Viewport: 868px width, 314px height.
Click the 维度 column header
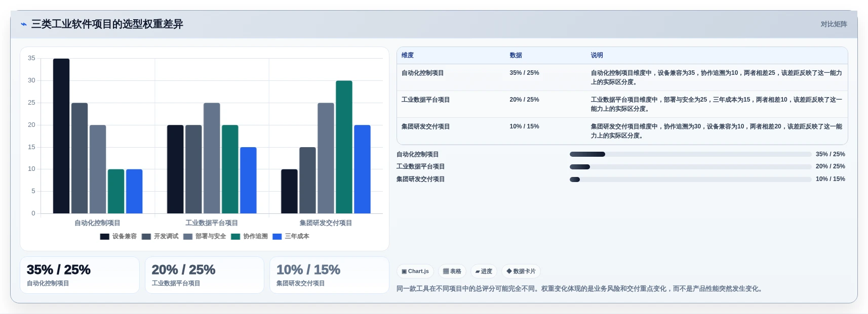pyautogui.click(x=408, y=56)
